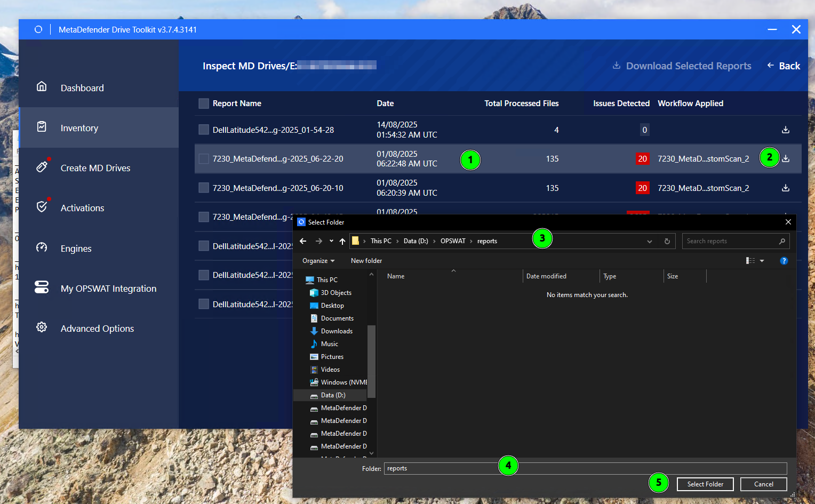
Task: Open recent locations dropdown arrow
Action: [x=331, y=241]
